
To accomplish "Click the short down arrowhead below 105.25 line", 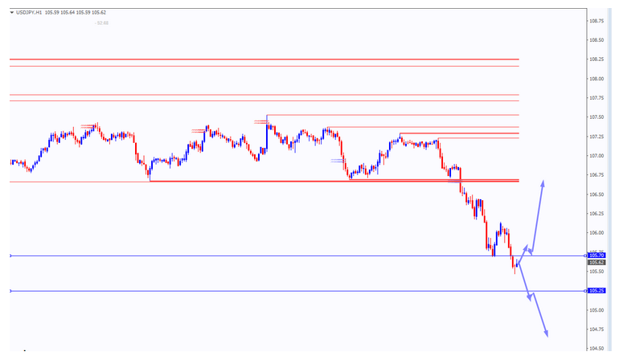I will [x=530, y=299].
